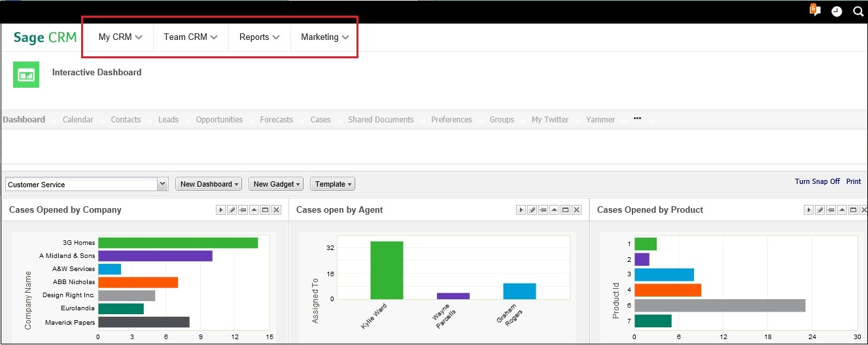The width and height of the screenshot is (868, 345).
Task: Switch to the Calendar tab
Action: [x=78, y=120]
